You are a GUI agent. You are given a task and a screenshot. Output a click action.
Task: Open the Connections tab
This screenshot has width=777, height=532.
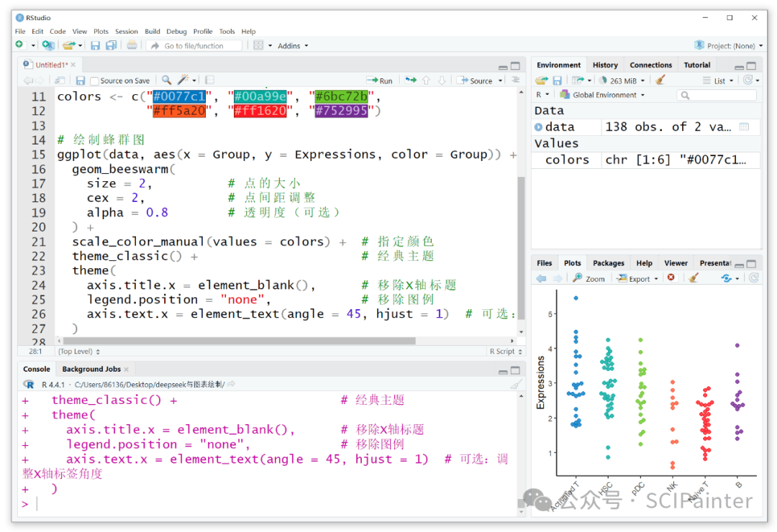650,65
